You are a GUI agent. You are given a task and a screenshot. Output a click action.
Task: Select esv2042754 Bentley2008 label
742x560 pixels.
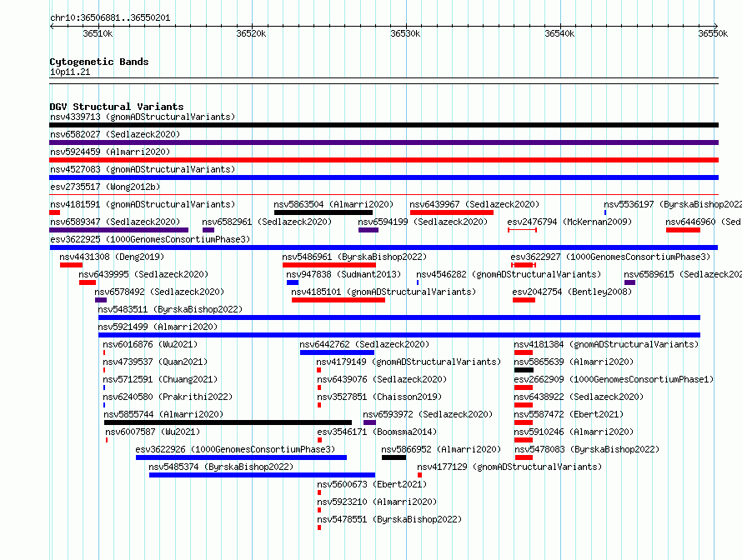point(572,292)
